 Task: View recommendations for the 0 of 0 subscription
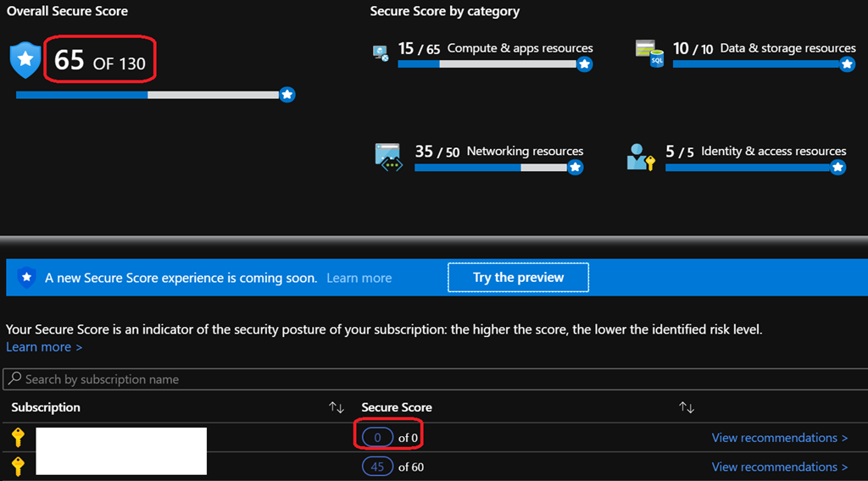tap(779, 438)
